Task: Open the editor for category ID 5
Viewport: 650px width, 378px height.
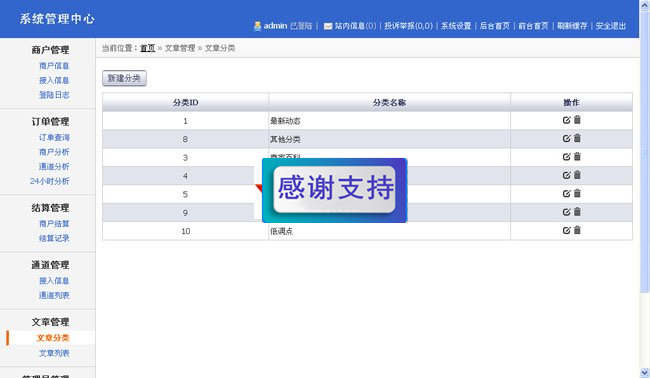Action: coord(566,194)
